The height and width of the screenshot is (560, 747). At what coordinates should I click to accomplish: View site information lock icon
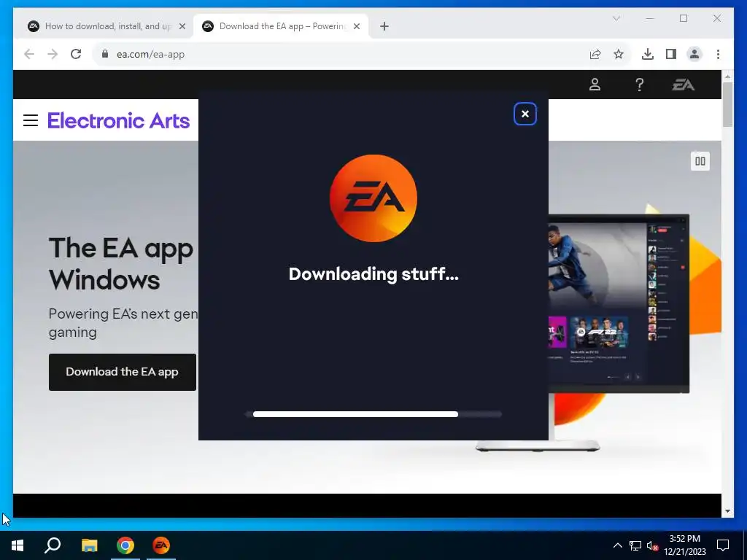[105, 54]
